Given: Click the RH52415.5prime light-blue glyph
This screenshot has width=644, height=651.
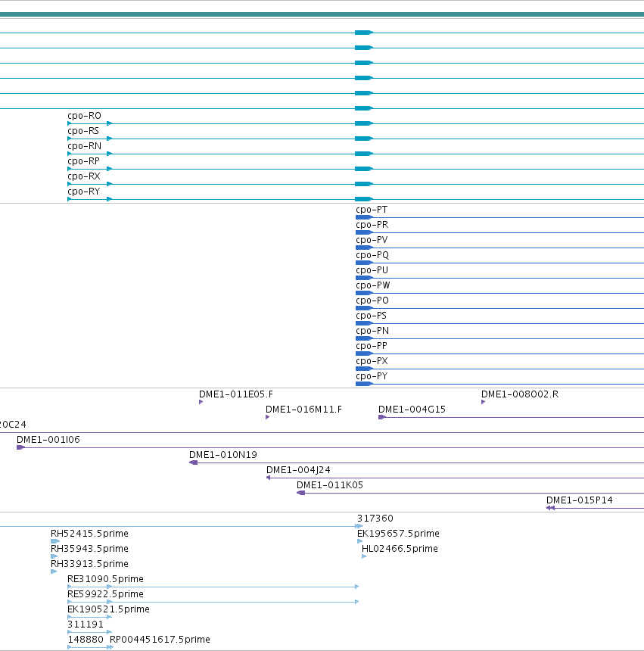Looking at the screenshot, I should tap(54, 541).
